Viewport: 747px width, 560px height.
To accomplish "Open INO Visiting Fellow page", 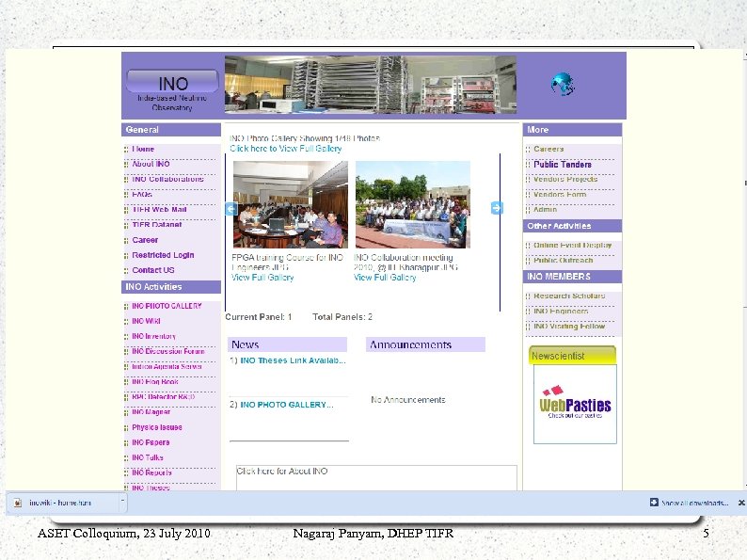I will [569, 326].
